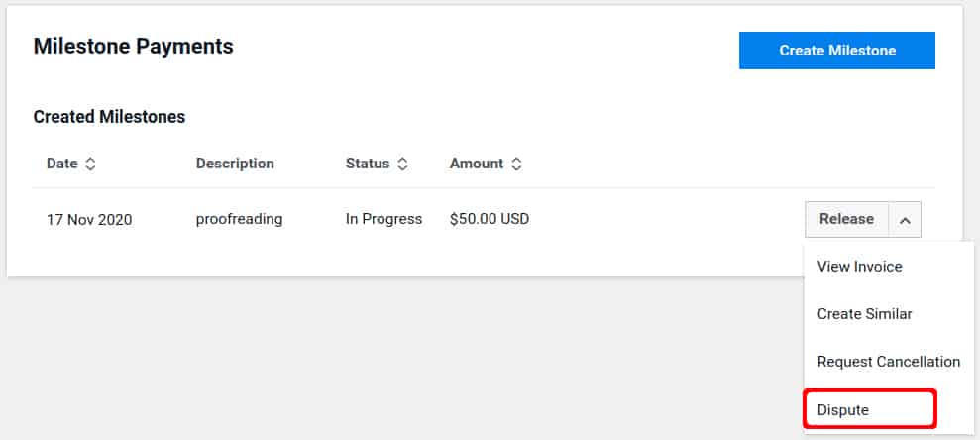Image resolution: width=980 pixels, height=440 pixels.
Task: Select the 17 Nov 2020 date cell
Action: 89,220
